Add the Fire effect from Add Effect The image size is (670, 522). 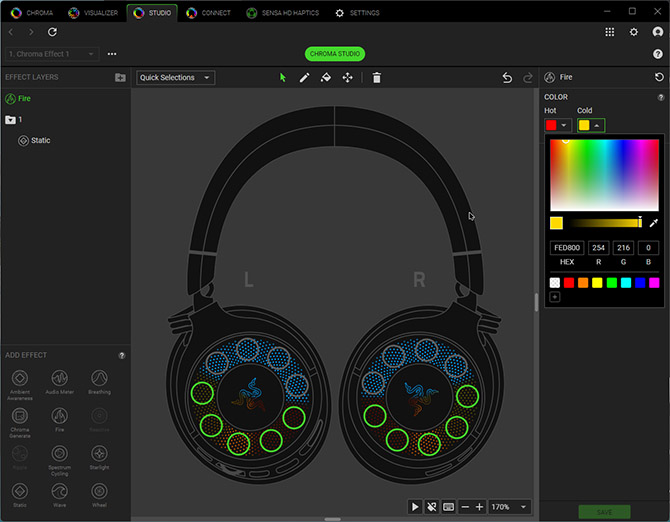[x=59, y=419]
